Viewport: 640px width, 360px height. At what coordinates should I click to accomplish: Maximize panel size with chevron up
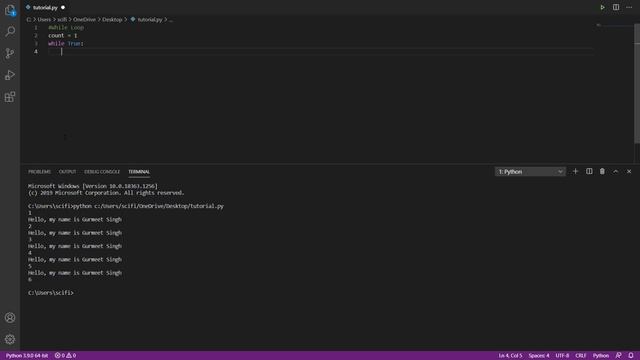(x=616, y=171)
